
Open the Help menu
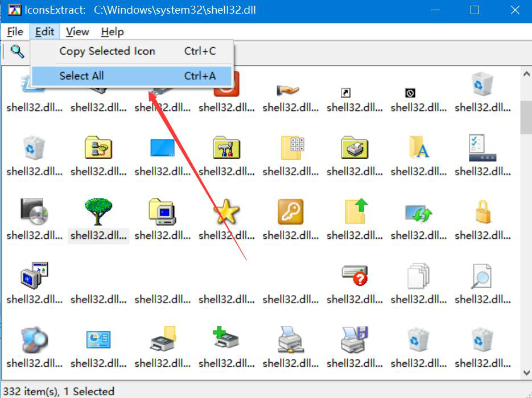click(x=112, y=32)
